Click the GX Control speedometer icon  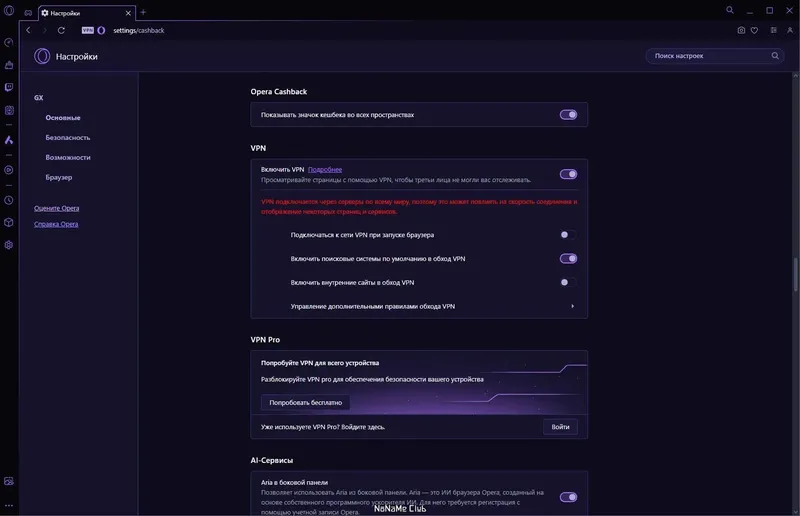tap(9, 43)
